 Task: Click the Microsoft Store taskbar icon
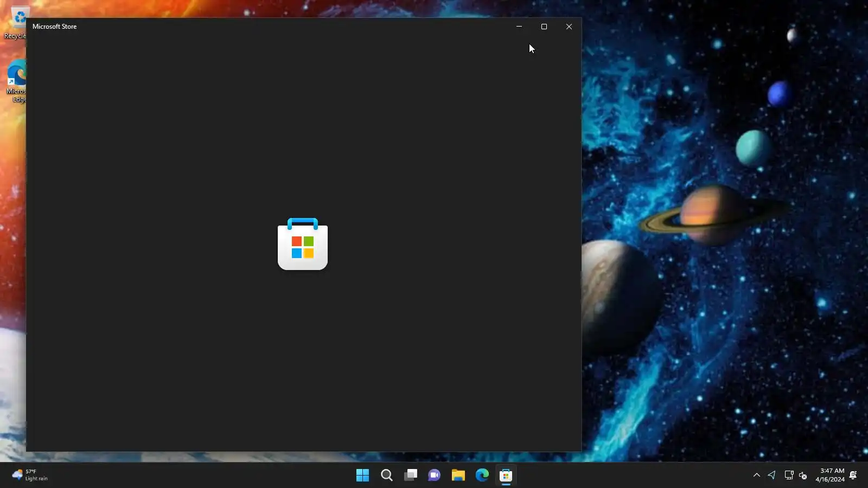[506, 476]
